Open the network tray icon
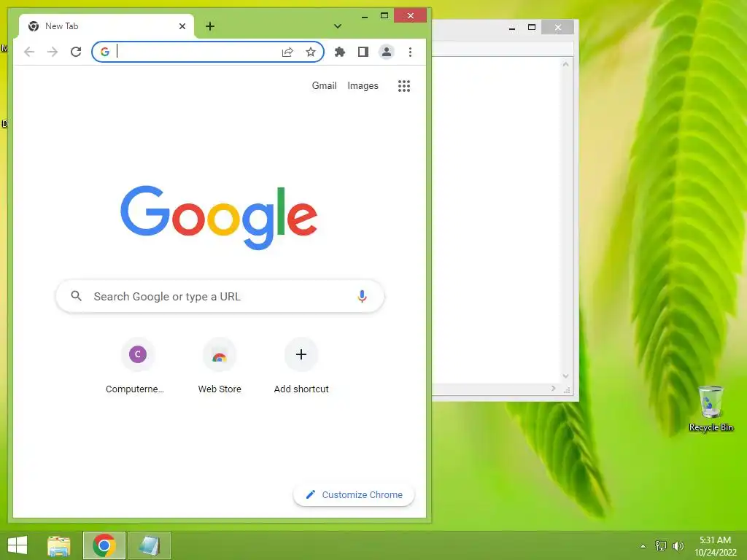The width and height of the screenshot is (747, 560). [661, 545]
